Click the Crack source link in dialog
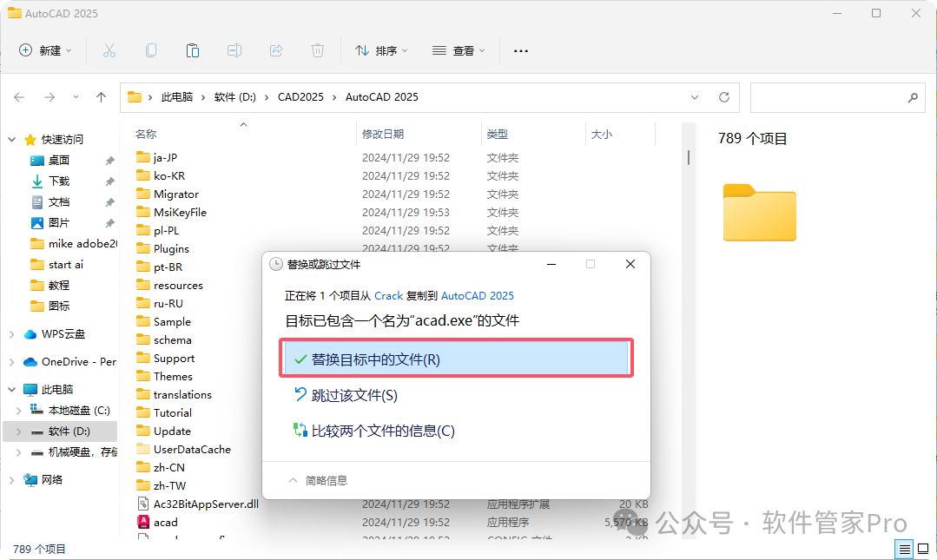The image size is (937, 560). click(x=388, y=296)
